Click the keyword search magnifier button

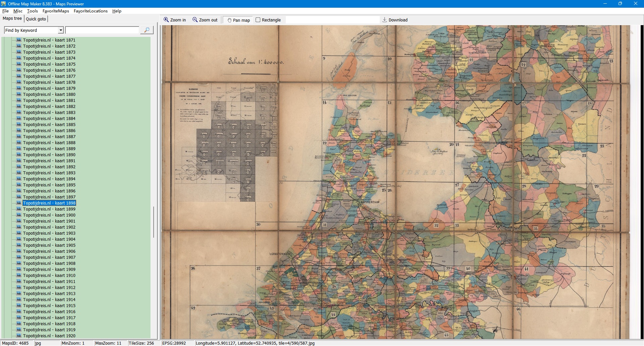[147, 30]
